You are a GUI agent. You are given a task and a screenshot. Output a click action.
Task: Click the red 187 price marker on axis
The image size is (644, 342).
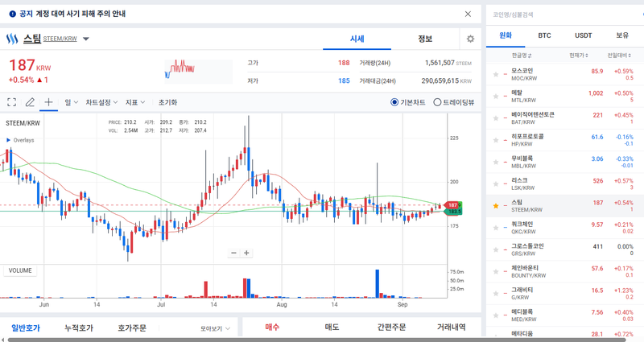click(x=452, y=205)
